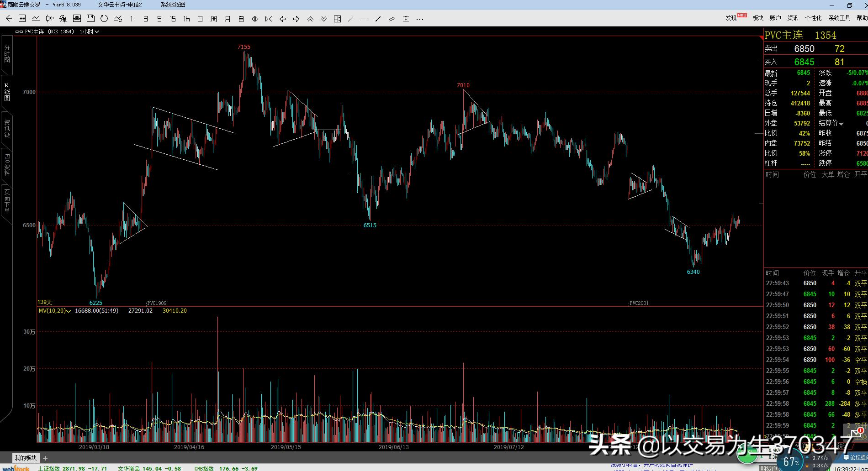The image size is (868, 471).
Task: Open the 帮助 menu
Action: pos(862,18)
